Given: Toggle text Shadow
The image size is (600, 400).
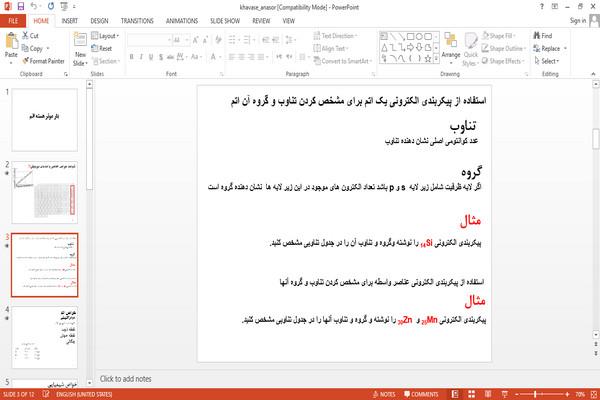Looking at the screenshot, I should pos(161,57).
